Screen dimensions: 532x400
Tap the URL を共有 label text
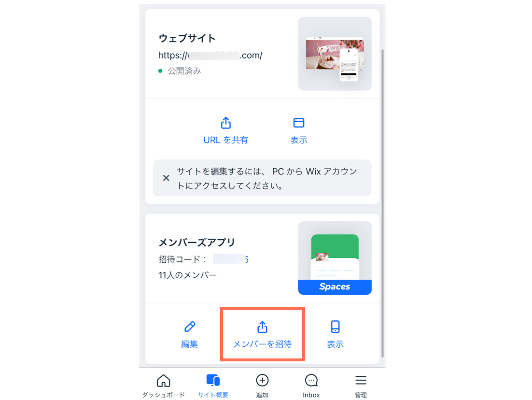pos(225,140)
